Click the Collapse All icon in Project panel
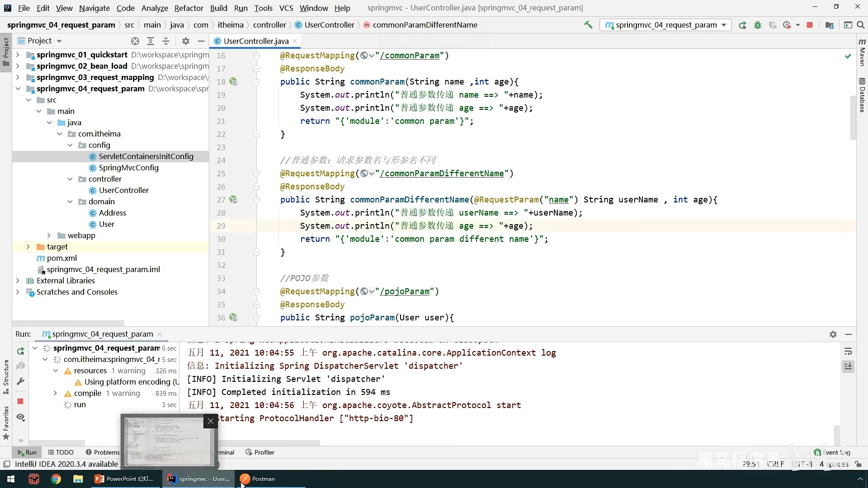Viewport: 868px width, 488px height. tap(166, 41)
